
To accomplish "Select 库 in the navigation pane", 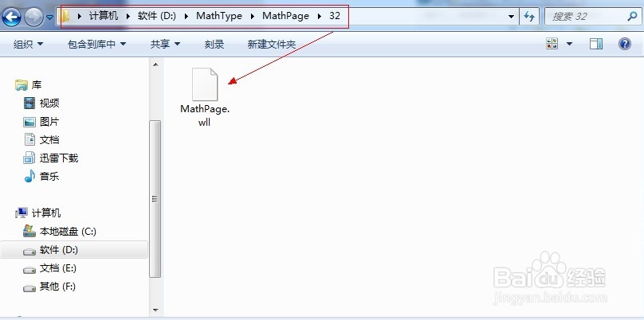I will point(37,85).
